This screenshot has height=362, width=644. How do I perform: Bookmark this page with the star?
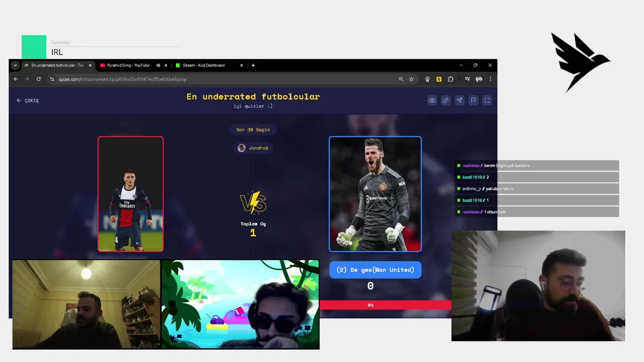(412, 79)
